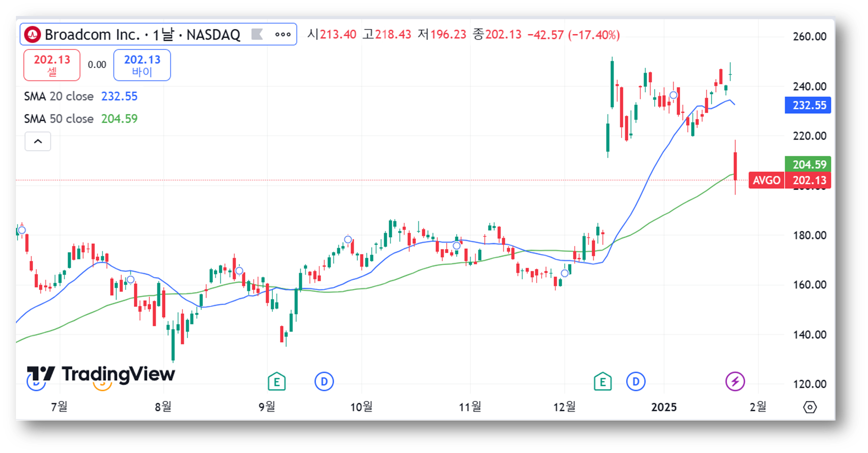
Task: Open the three-dot more options menu
Action: coord(283,34)
